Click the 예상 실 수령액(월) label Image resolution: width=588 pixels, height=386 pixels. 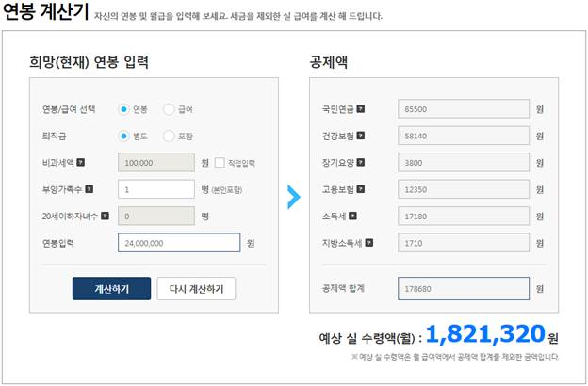pos(367,338)
